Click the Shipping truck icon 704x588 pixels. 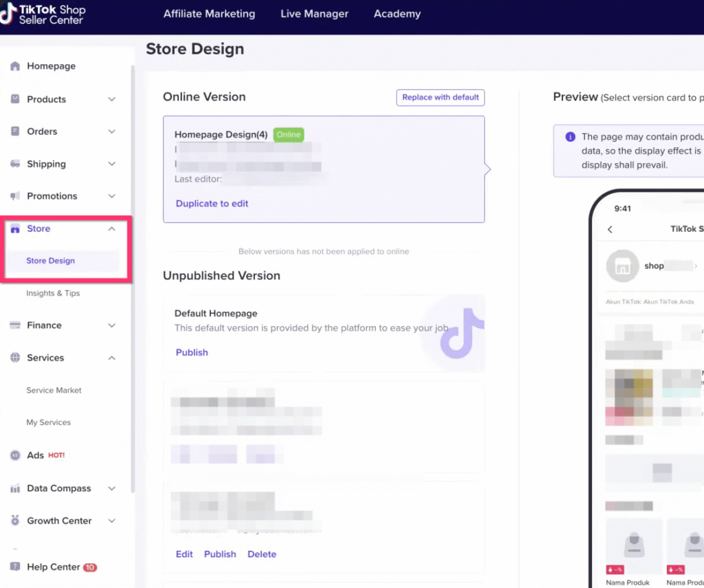point(15,164)
